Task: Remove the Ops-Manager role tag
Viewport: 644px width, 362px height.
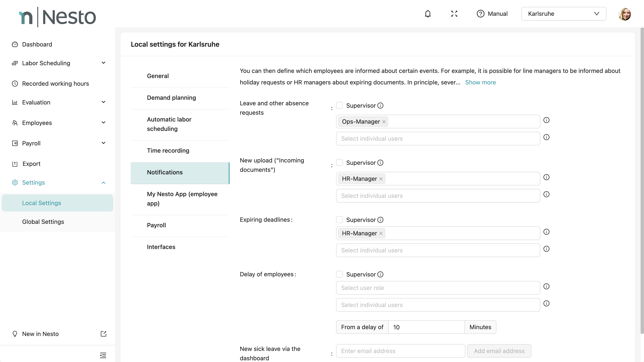Action: pos(384,122)
